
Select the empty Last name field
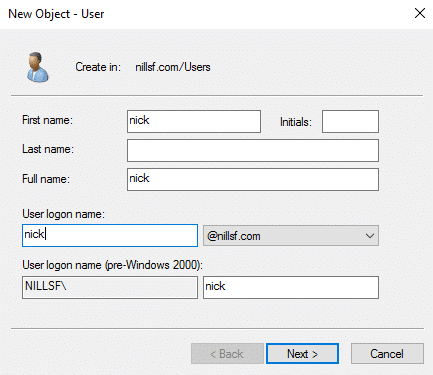253,150
